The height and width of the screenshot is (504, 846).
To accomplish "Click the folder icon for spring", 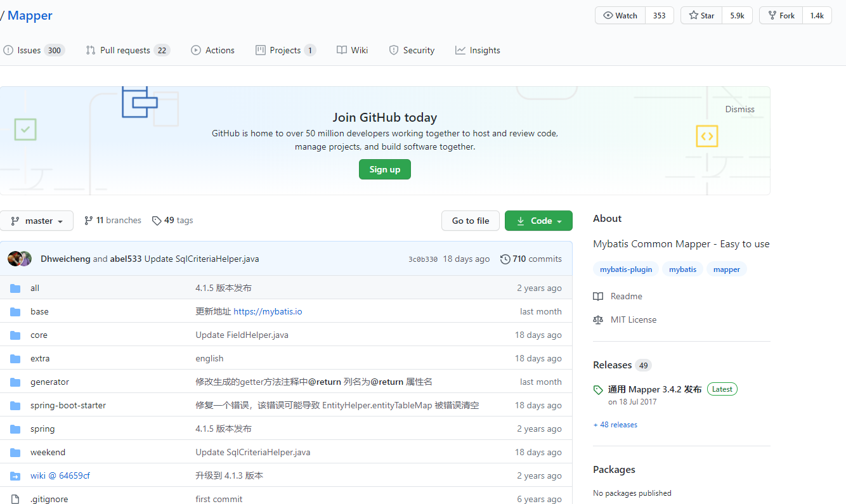I will pyautogui.click(x=15, y=429).
